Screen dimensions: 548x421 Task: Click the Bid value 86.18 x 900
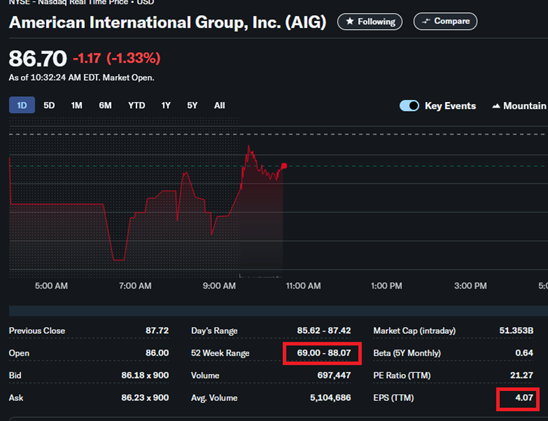pyautogui.click(x=145, y=375)
